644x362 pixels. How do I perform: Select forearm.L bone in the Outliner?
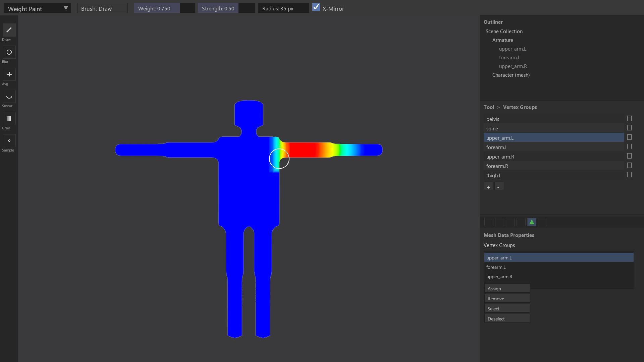pyautogui.click(x=509, y=58)
